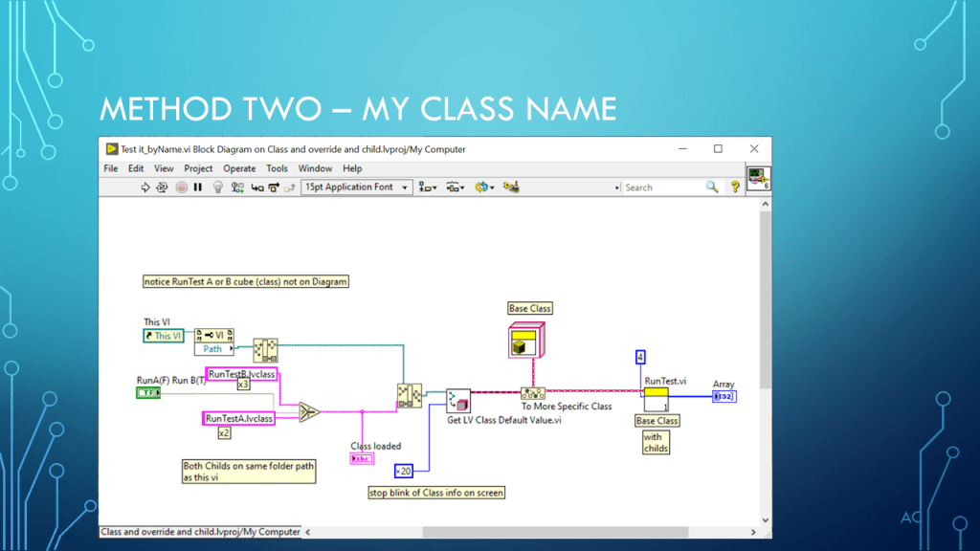Click the RunTestB.lvclass string constant
980x551 pixels.
coord(241,374)
